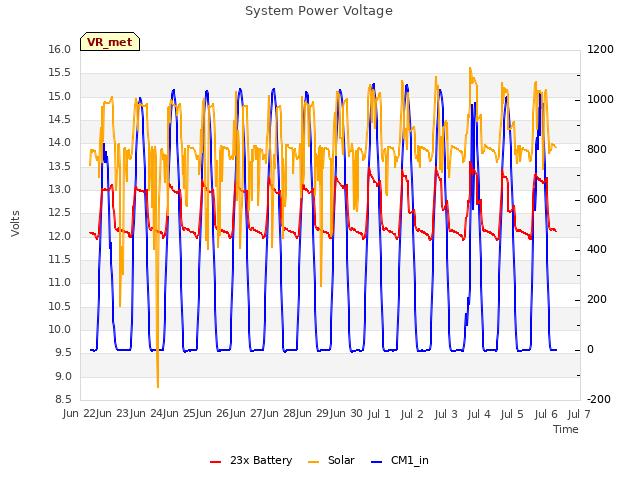Viewport: 640px width, 480px height.
Task: Click the Time axis label
Action: [566, 429]
